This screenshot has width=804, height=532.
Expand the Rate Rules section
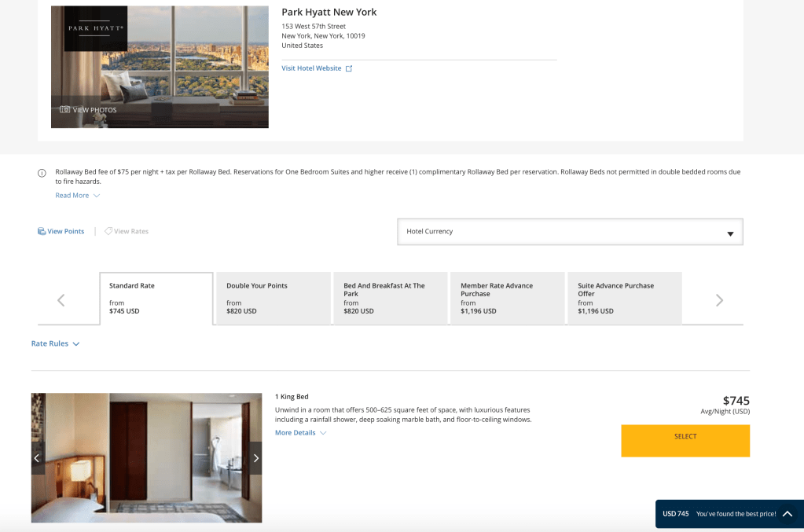click(x=55, y=343)
